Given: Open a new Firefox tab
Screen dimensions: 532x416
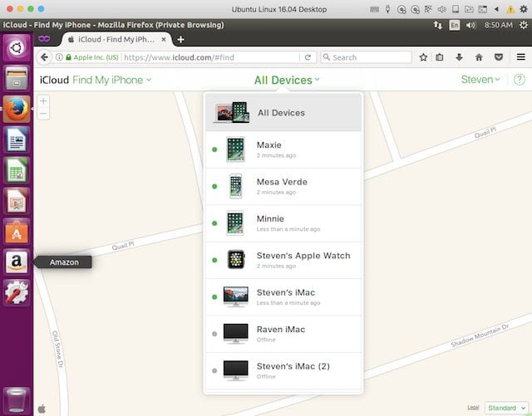Looking at the screenshot, I should [181, 39].
